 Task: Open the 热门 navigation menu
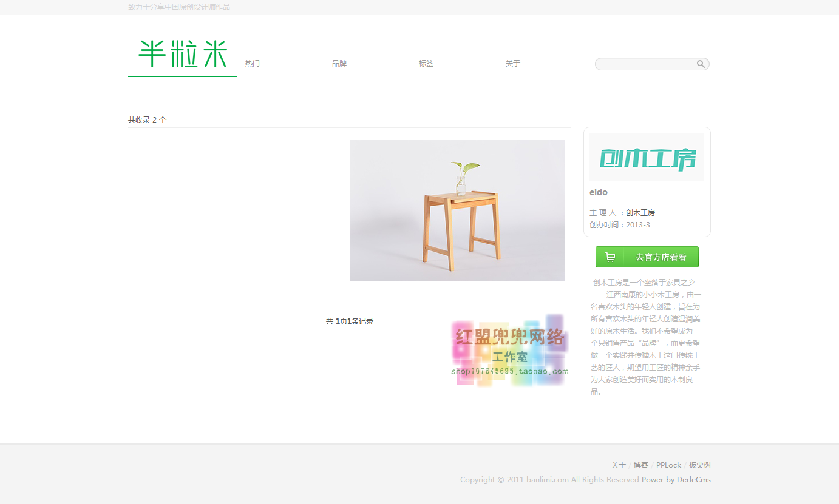tap(253, 64)
